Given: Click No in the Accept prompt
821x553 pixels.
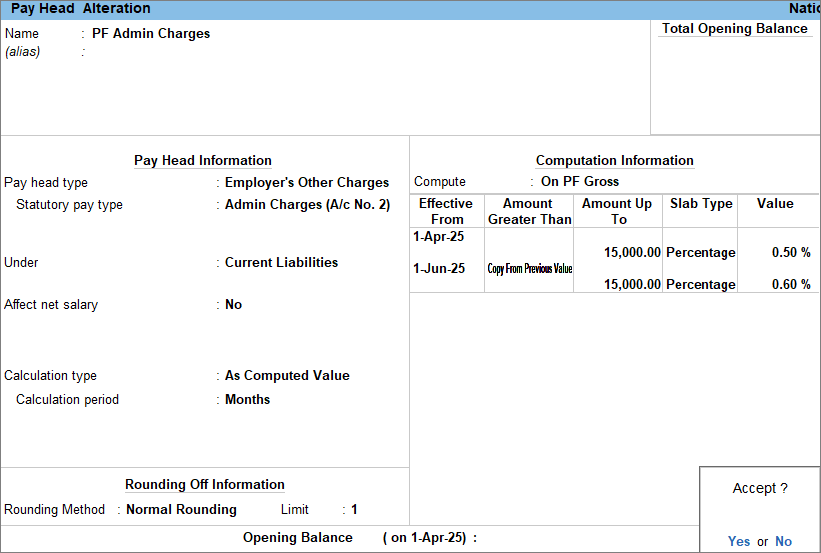Looking at the screenshot, I should point(783,541).
